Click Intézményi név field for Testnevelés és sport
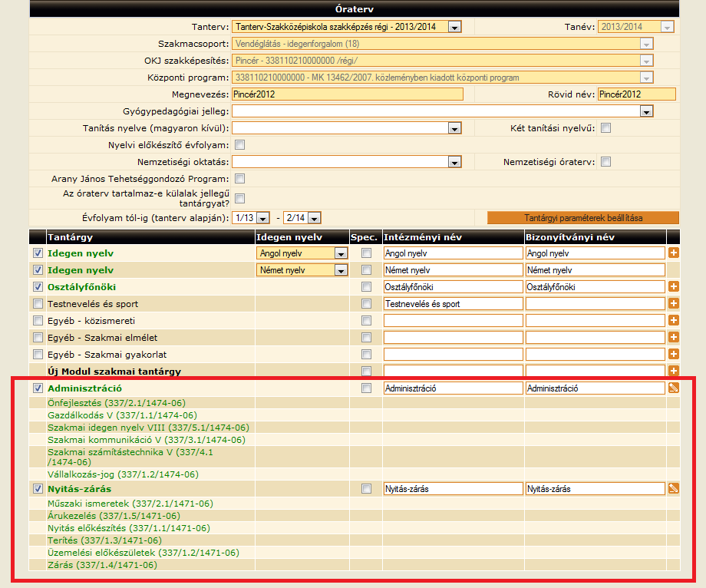 click(453, 304)
